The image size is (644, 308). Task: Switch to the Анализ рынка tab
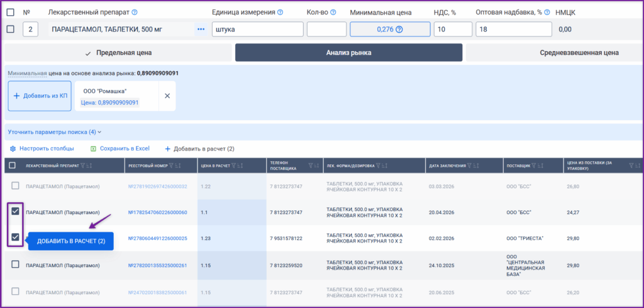[348, 53]
